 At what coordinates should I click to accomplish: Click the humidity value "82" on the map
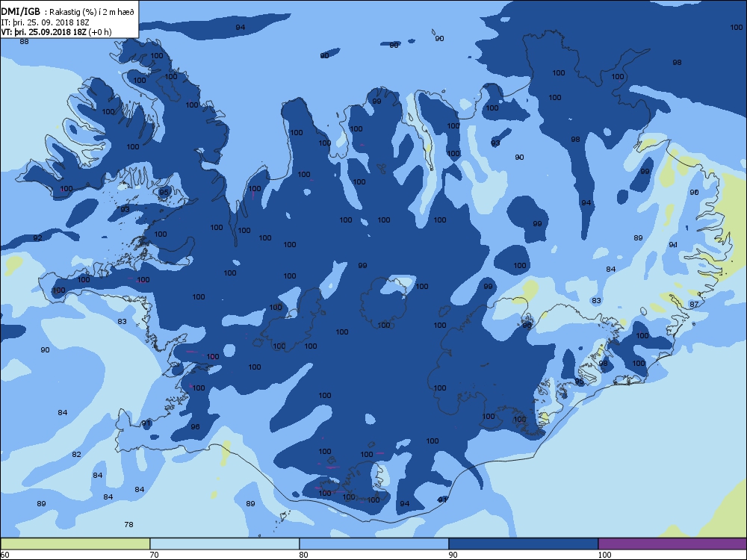(77, 454)
